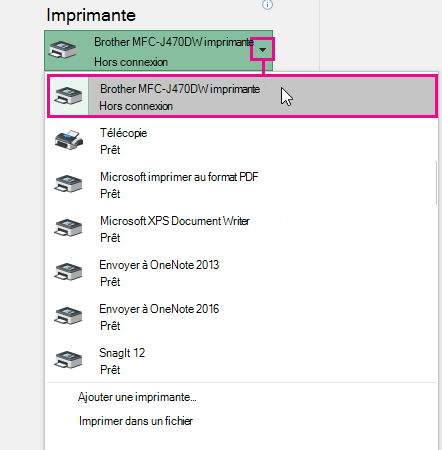This screenshot has width=442, height=450.
Task: Click 'Prêt' status under Télécopie
Action: (110, 150)
